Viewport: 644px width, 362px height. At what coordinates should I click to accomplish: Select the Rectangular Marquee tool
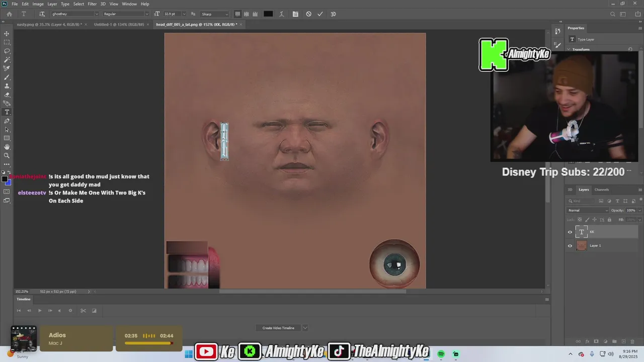click(7, 42)
